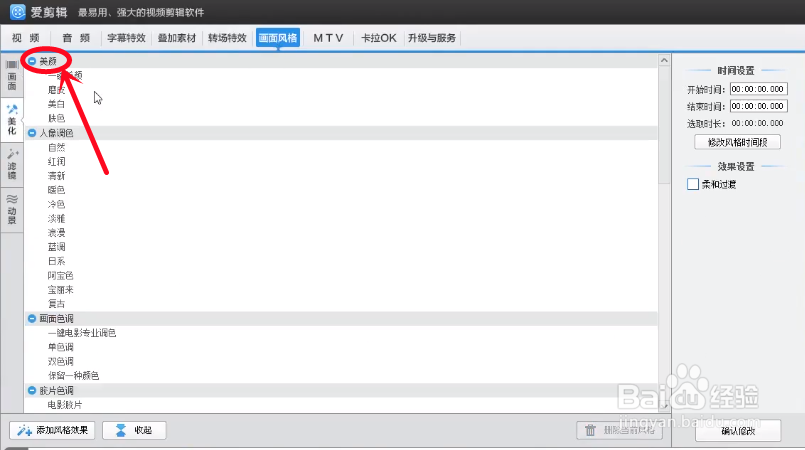This screenshot has width=805, height=450.
Task: Click the 添加风格效果 button
Action: (52, 430)
